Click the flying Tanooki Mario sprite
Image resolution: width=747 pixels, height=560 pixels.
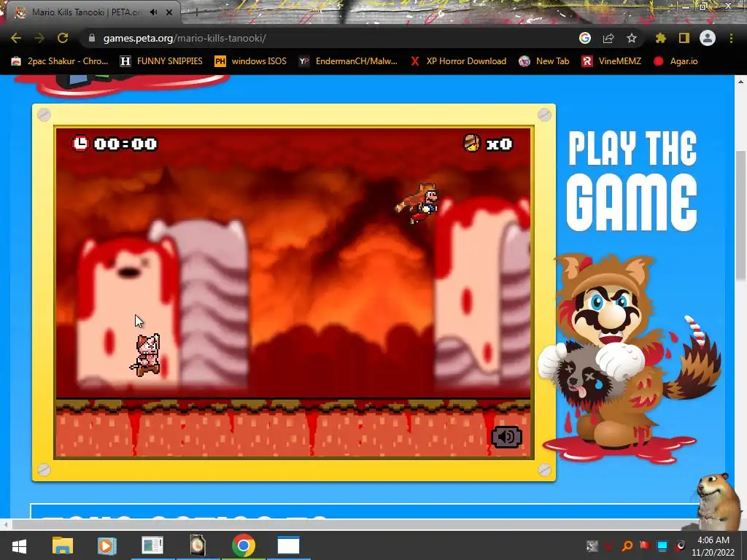click(x=417, y=204)
